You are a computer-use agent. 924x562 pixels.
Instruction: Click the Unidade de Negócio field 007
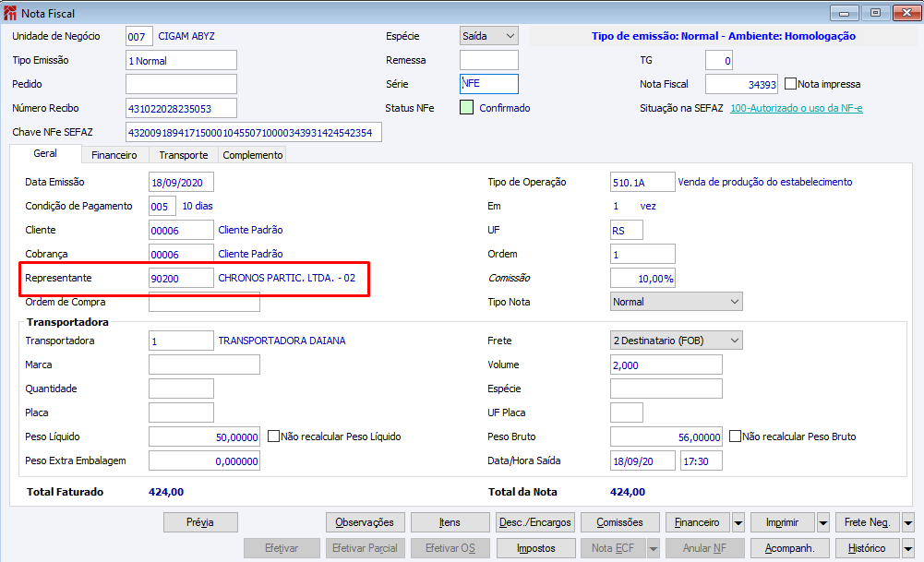(x=139, y=36)
